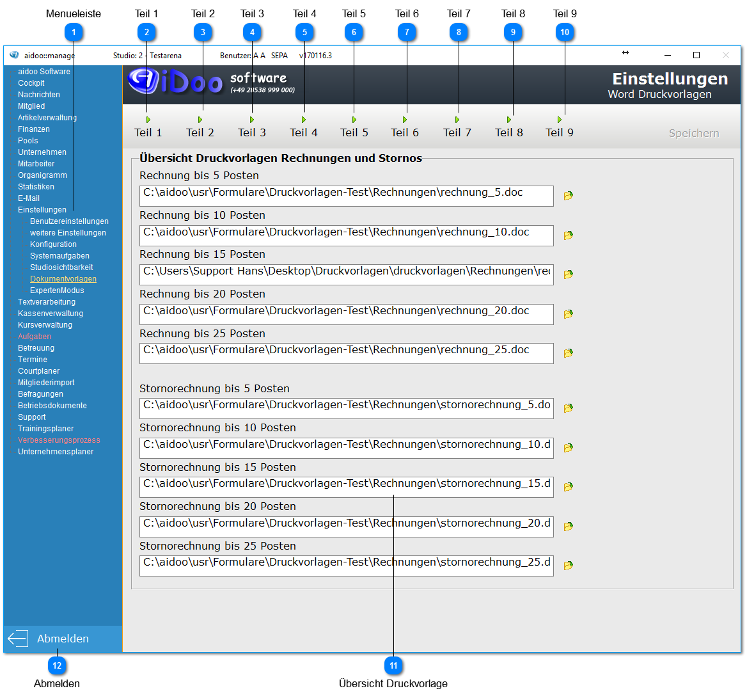Open Organigramm entry
747x700 pixels.
(42, 175)
